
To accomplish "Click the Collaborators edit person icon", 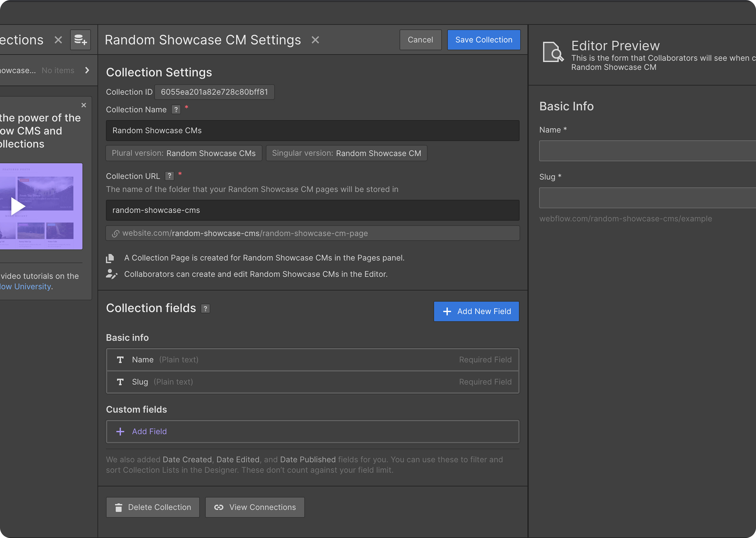I will tap(112, 274).
